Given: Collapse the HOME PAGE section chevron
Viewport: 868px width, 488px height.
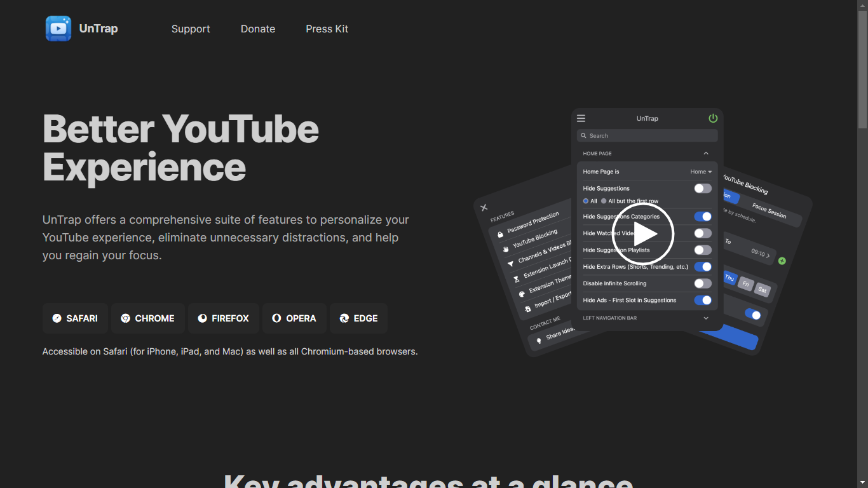Looking at the screenshot, I should 706,153.
